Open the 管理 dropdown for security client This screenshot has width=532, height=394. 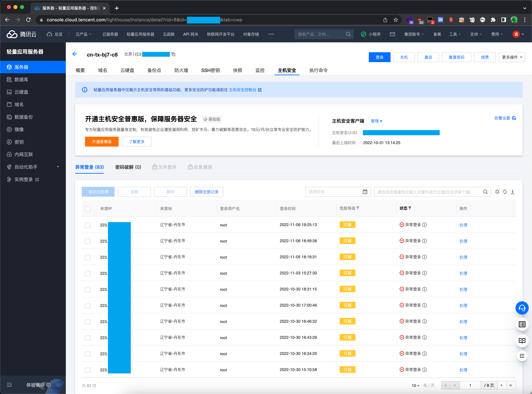pos(376,121)
